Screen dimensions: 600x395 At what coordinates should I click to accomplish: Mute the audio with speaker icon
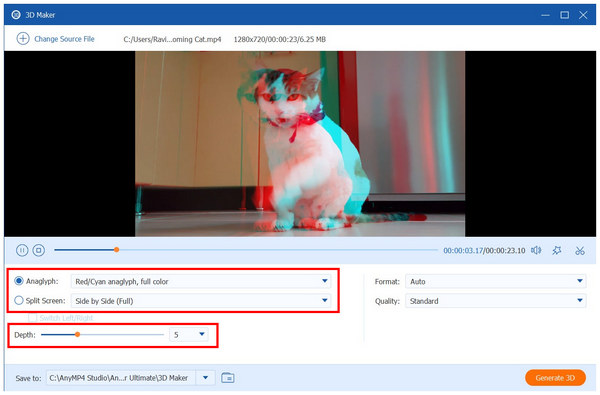536,250
